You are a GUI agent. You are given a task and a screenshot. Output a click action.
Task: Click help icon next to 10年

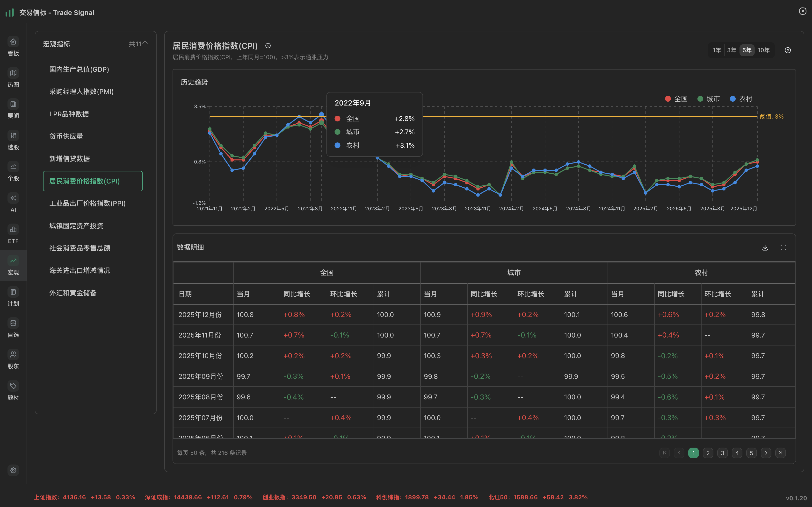coord(788,50)
